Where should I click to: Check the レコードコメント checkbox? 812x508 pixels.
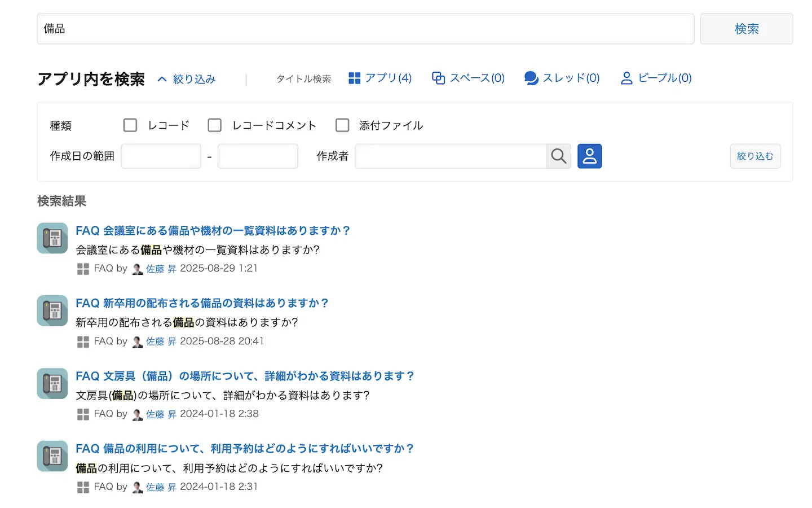[x=215, y=125]
